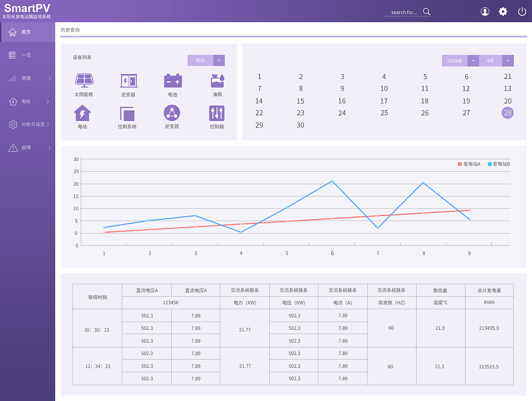Open the 电站 device list dropdown arrow

coord(219,60)
